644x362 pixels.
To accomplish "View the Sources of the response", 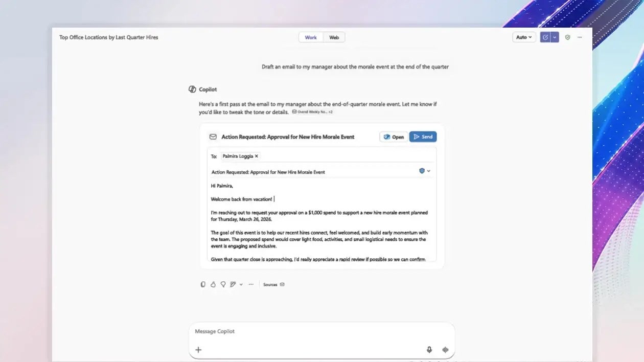I will coord(271,284).
